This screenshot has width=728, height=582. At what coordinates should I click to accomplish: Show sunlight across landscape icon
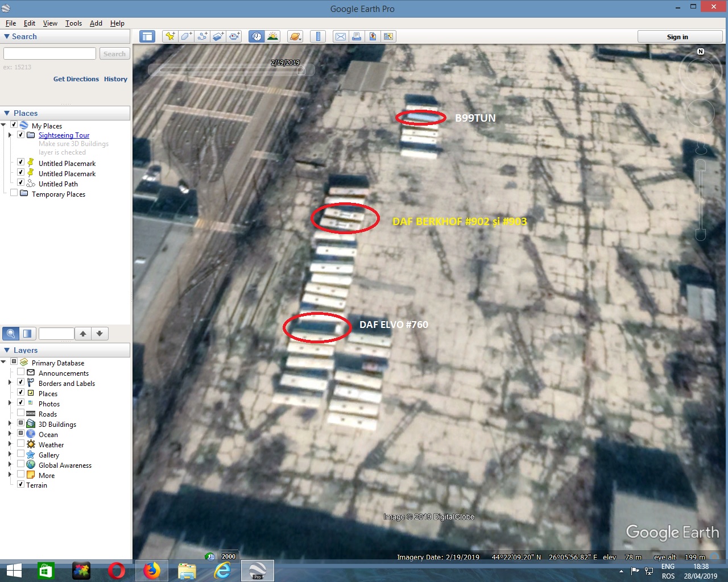click(x=272, y=36)
